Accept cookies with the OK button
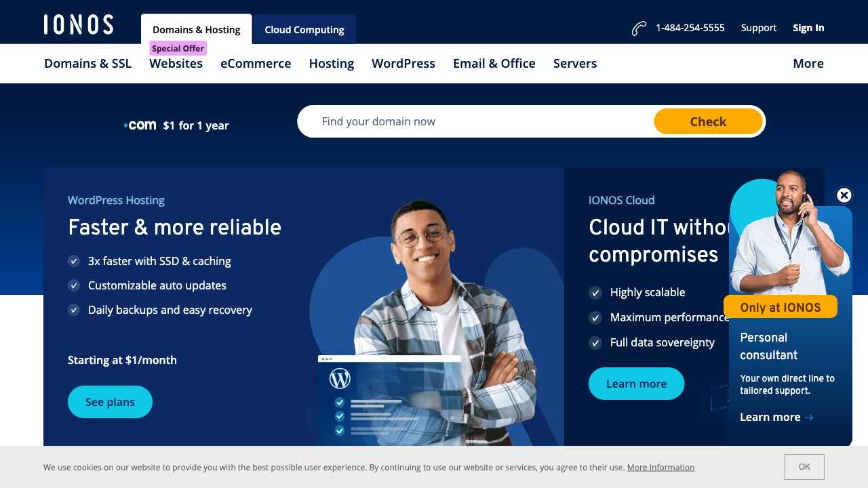The width and height of the screenshot is (868, 488). coord(804,467)
